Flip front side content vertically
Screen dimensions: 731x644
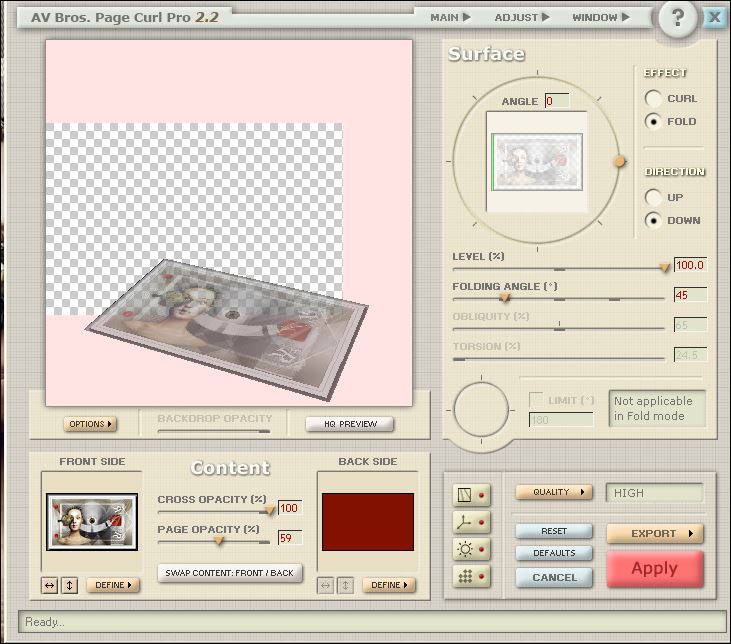click(69, 585)
